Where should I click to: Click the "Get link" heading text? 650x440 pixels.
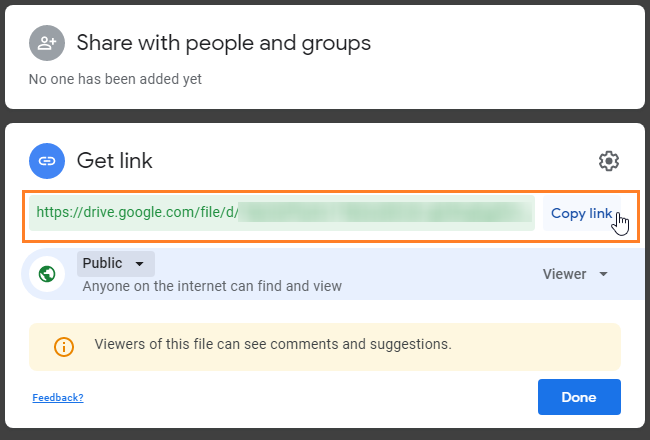(114, 160)
